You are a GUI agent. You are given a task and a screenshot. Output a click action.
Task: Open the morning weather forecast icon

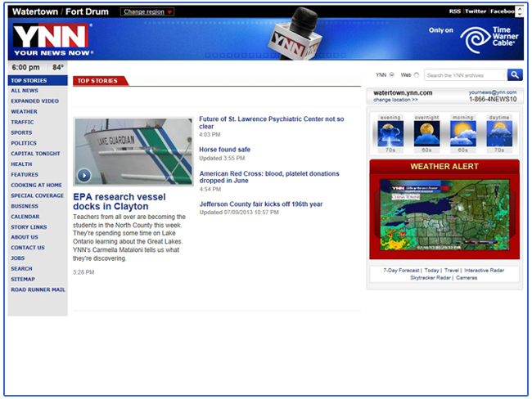pyautogui.click(x=462, y=133)
